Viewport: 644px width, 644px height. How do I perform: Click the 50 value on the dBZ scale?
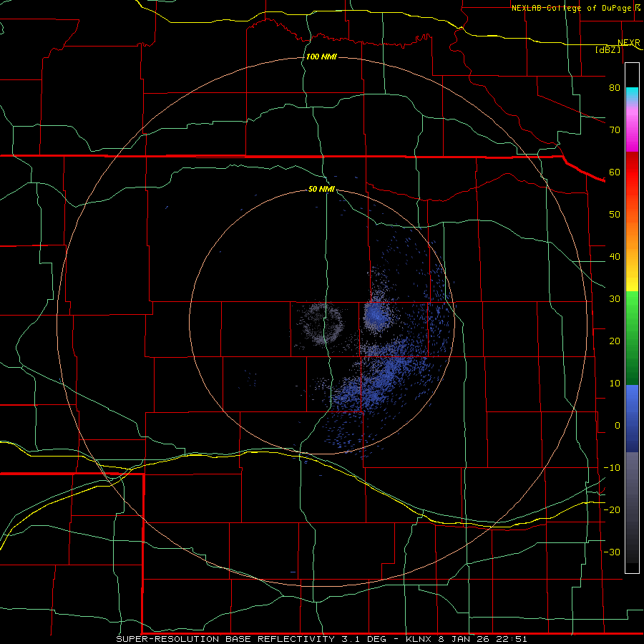[x=615, y=215]
